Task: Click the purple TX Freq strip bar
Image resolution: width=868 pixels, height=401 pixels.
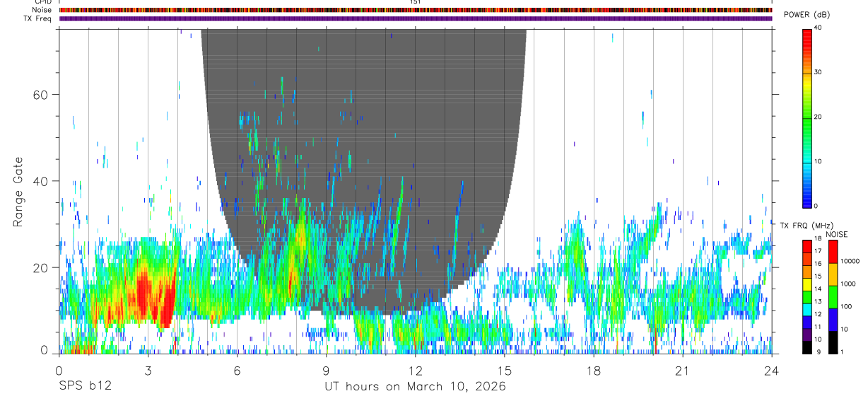Action: [416, 18]
